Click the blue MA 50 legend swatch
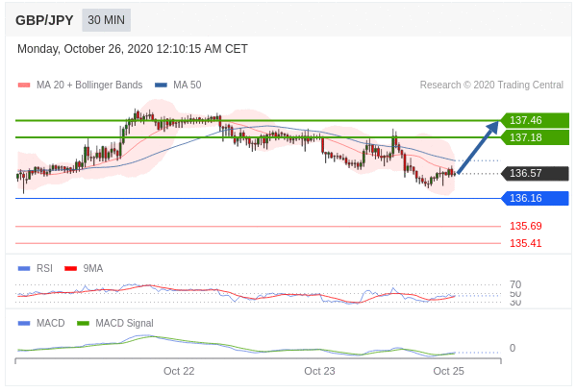The width and height of the screenshot is (576, 392). pyautogui.click(x=161, y=86)
